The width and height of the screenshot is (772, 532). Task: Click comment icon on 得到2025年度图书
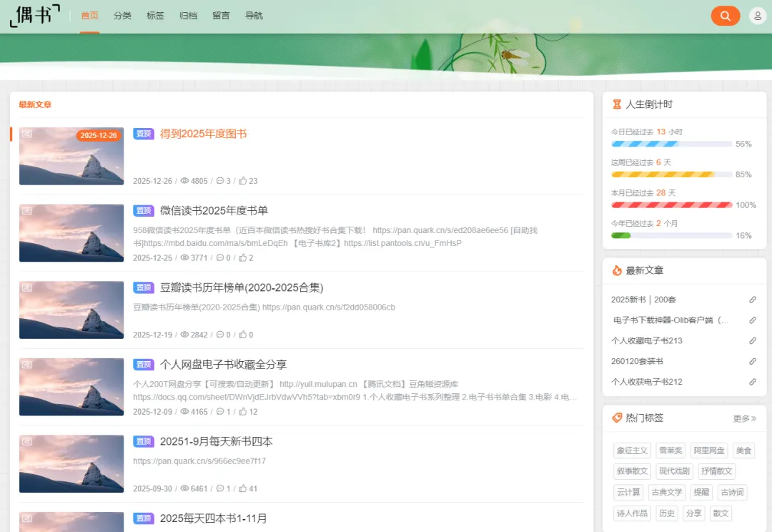(220, 181)
